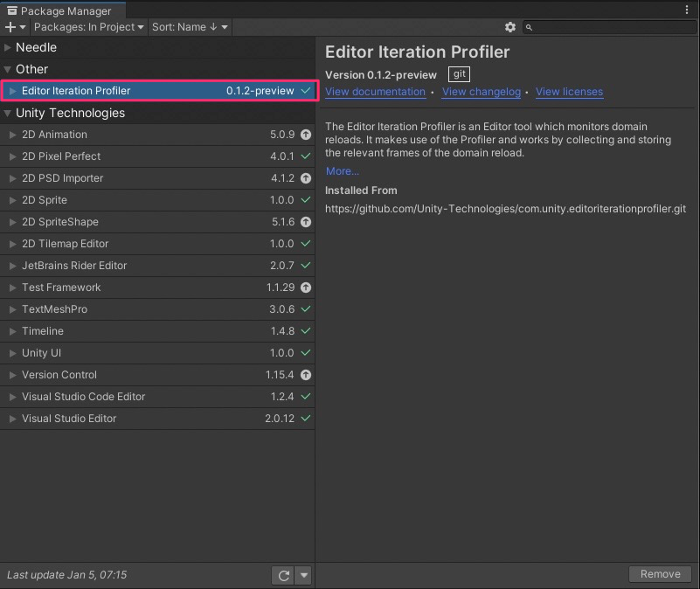Viewport: 700px width, 589px height.
Task: Click the refresh packages icon
Action: 283,575
